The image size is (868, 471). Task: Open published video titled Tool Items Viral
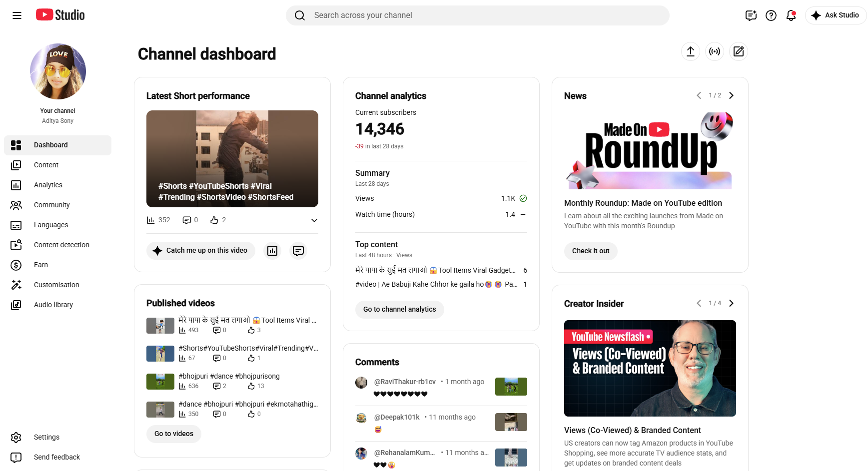pyautogui.click(x=247, y=320)
